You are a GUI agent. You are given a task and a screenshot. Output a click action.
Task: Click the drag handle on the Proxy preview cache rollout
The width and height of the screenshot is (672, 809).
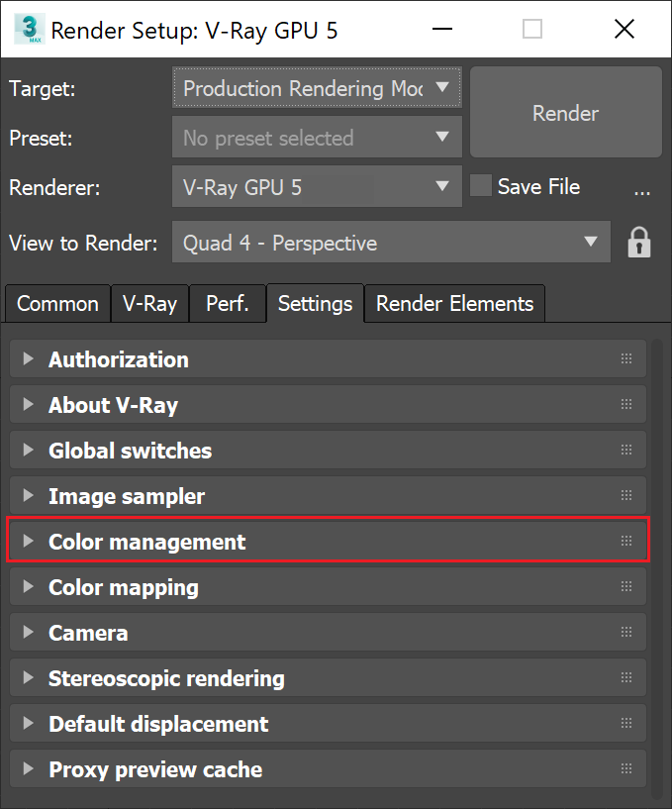point(625,768)
